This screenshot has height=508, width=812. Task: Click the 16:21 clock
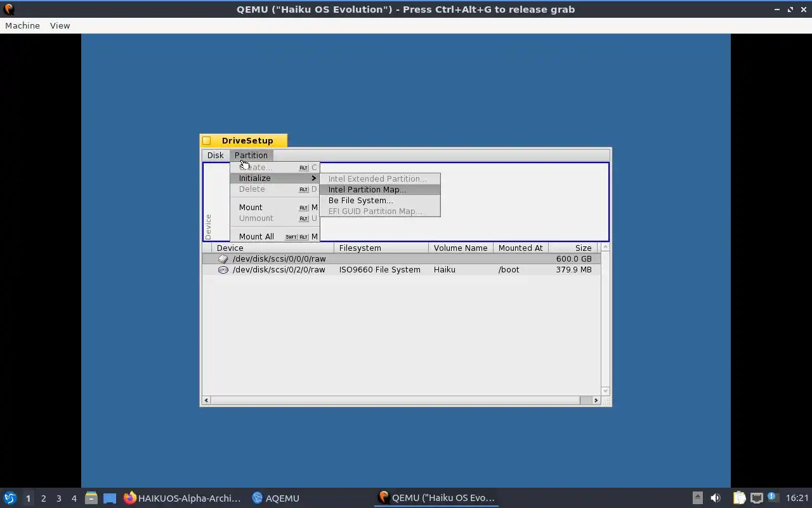tap(797, 498)
